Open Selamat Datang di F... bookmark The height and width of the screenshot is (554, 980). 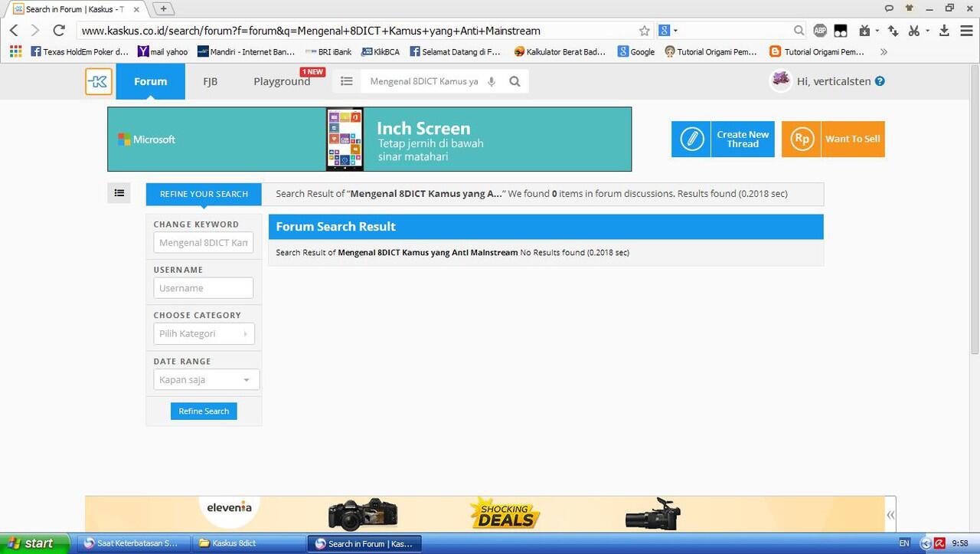[x=455, y=51]
